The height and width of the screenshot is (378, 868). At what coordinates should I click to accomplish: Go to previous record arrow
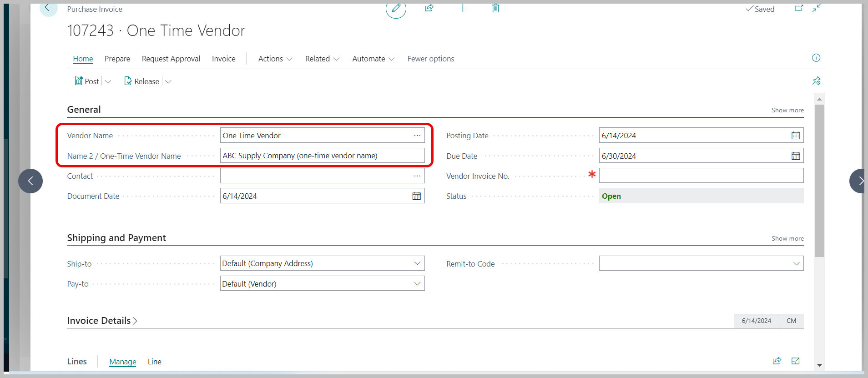(30, 181)
